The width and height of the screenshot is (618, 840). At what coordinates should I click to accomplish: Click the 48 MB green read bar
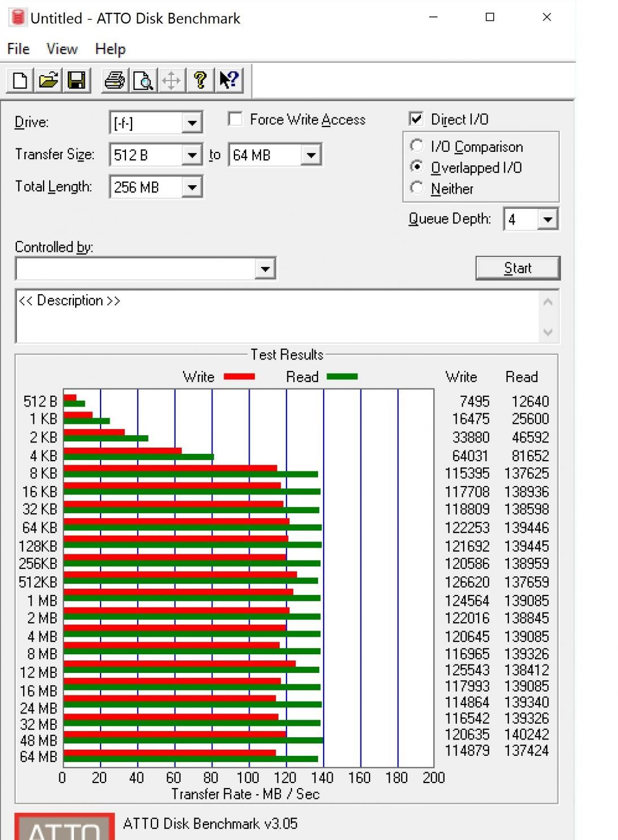[193, 740]
